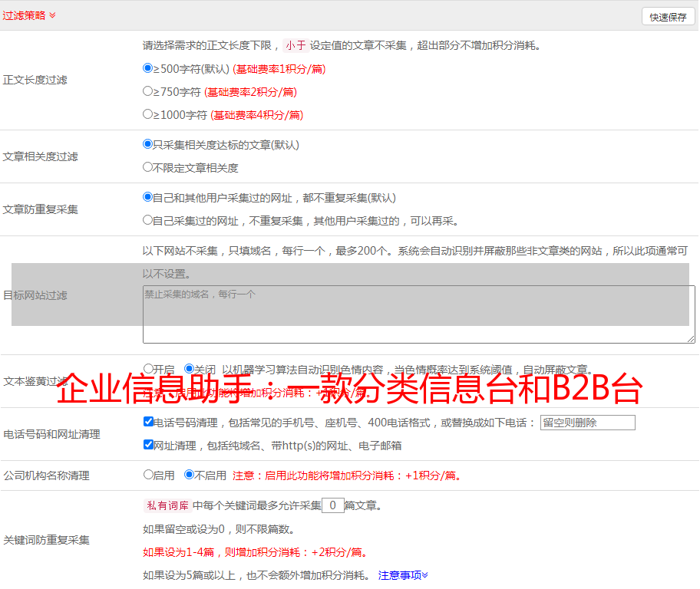Select the ≥750字符 radio option
Image resolution: width=700 pixels, height=589 pixels.
pos(148,91)
